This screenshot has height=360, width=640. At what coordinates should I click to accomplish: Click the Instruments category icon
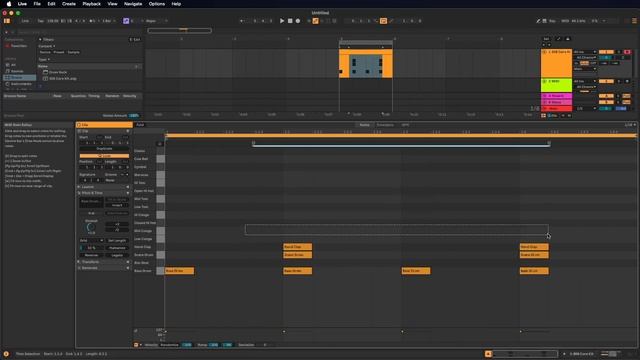tap(7, 84)
